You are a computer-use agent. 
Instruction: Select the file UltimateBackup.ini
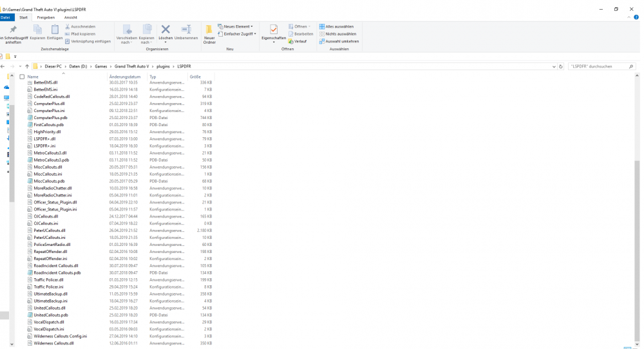click(x=50, y=301)
